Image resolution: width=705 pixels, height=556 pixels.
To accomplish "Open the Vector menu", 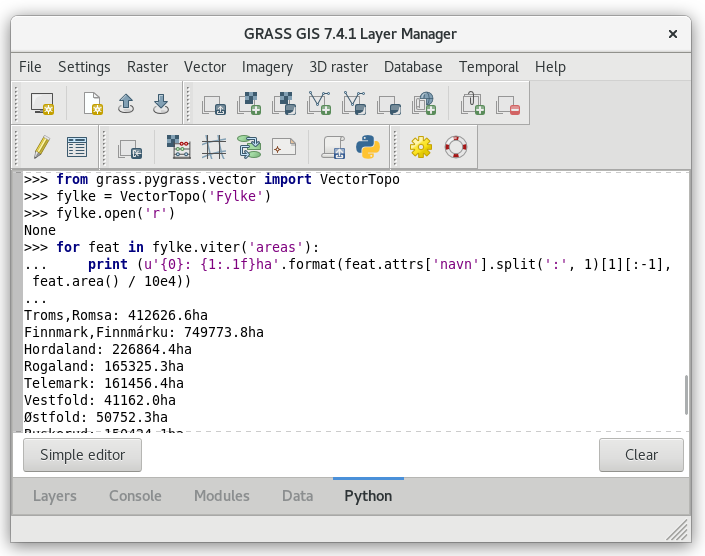I will coord(205,67).
